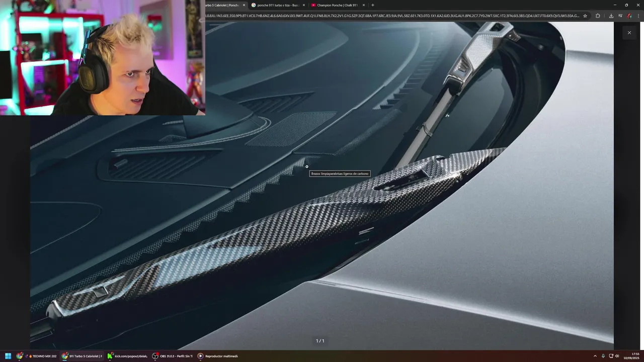Open kick.com popout taskbar window
Viewport: 644px width, 362px height.
127,356
